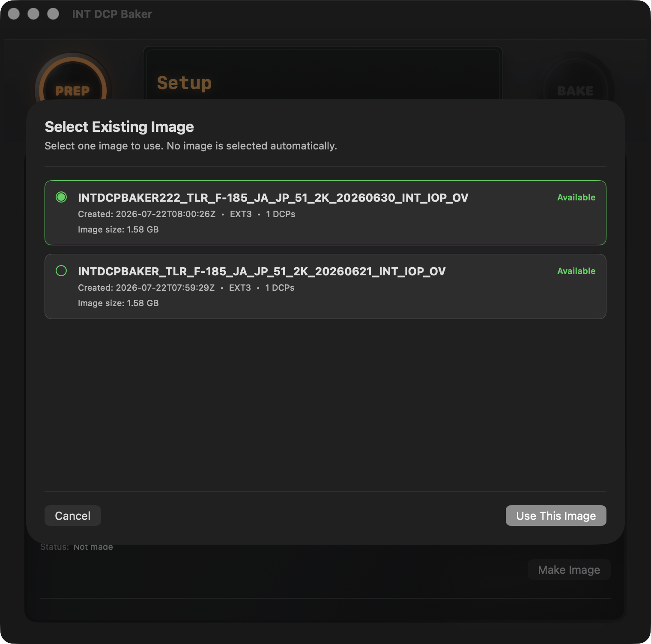Select the INTDCPBAKER222 image radio button
Screen dimensions: 651x644
pyautogui.click(x=61, y=197)
